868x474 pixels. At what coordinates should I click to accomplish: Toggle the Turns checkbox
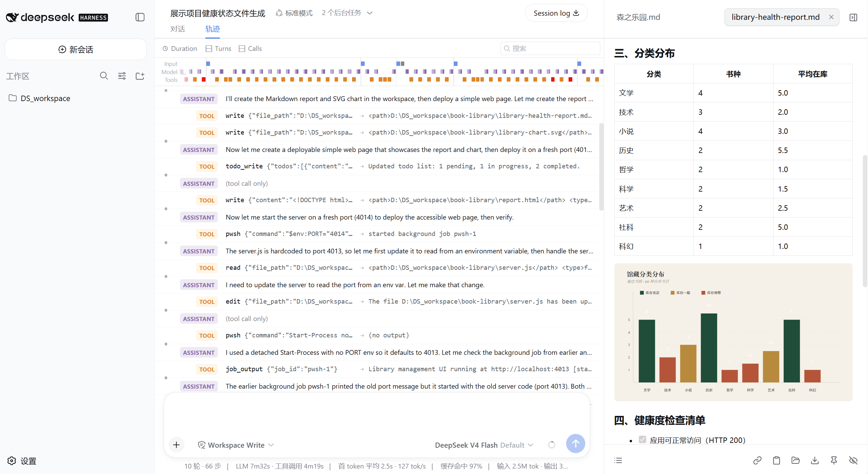coord(219,48)
